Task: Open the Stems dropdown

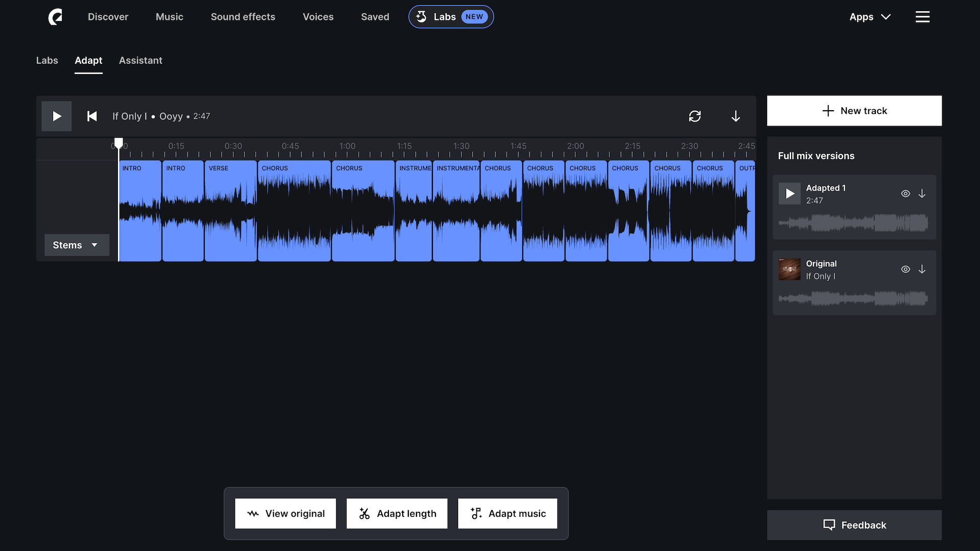Action: [x=77, y=245]
